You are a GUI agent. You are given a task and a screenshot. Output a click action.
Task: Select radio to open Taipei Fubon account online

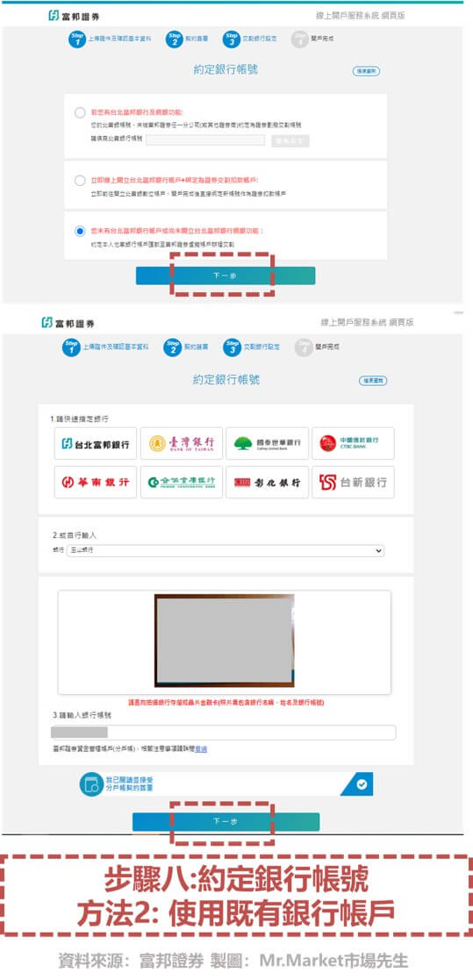point(79,181)
